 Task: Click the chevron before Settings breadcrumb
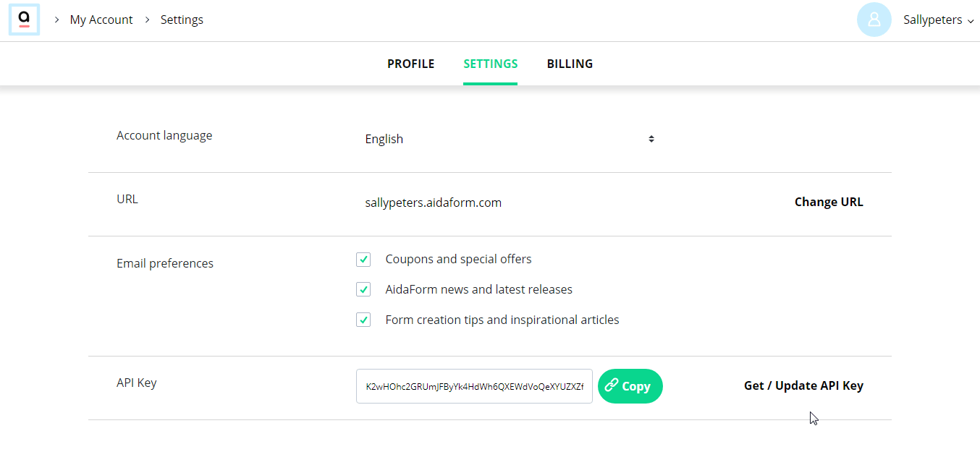click(x=147, y=20)
